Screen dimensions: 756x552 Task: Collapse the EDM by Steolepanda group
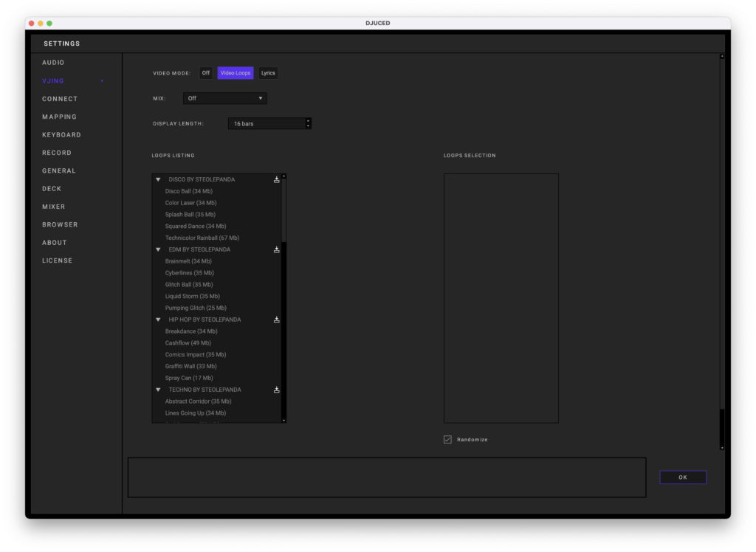pos(158,249)
